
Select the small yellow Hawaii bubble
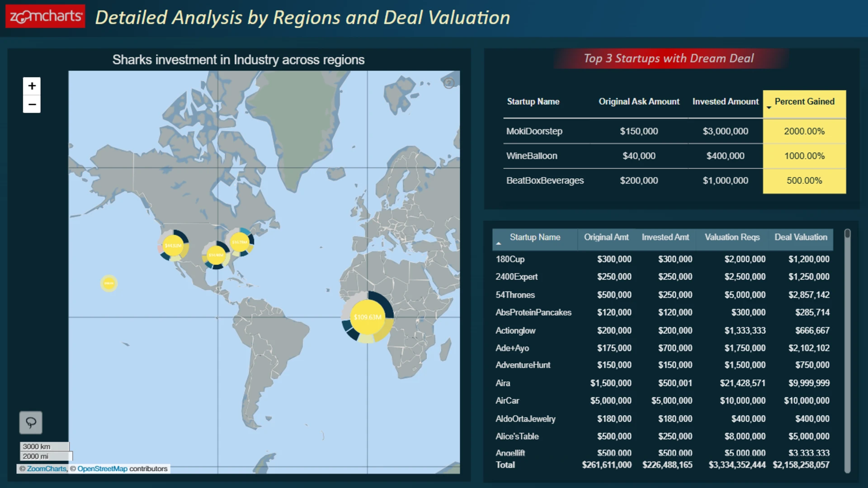[x=108, y=283]
